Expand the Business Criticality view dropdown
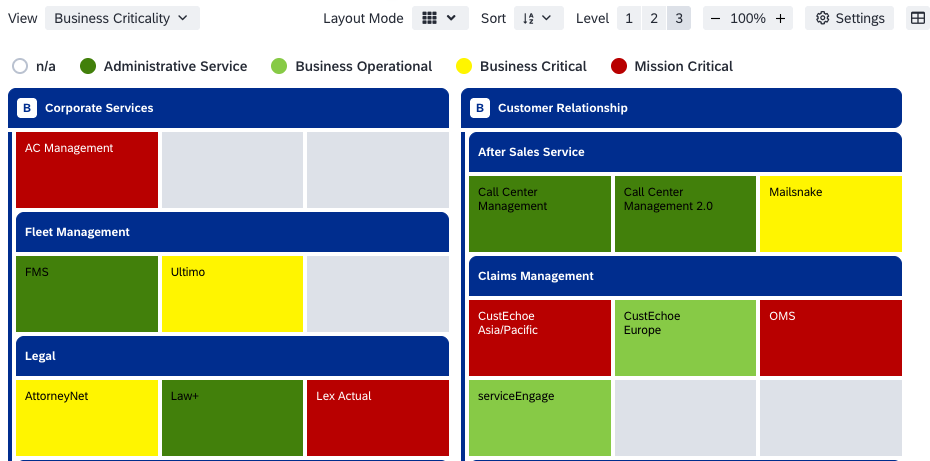This screenshot has width=930, height=461. pos(122,18)
